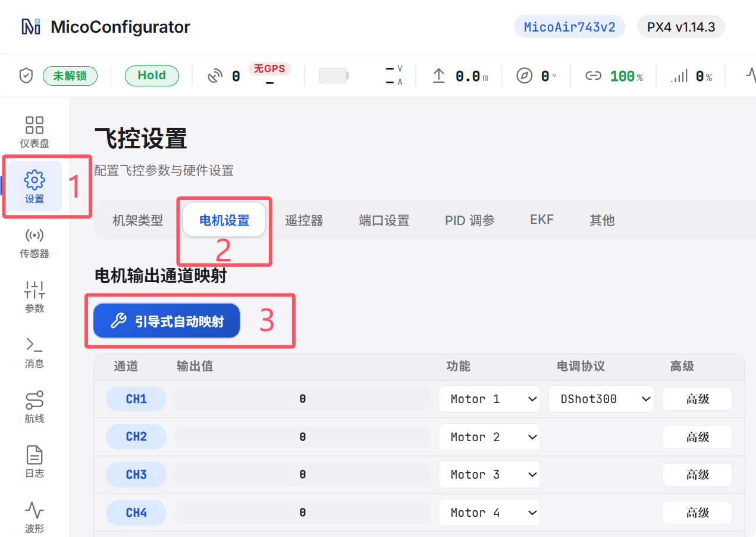Image resolution: width=756 pixels, height=537 pixels.
Task: Select the 设置 gear icon in sidebar
Action: click(34, 180)
